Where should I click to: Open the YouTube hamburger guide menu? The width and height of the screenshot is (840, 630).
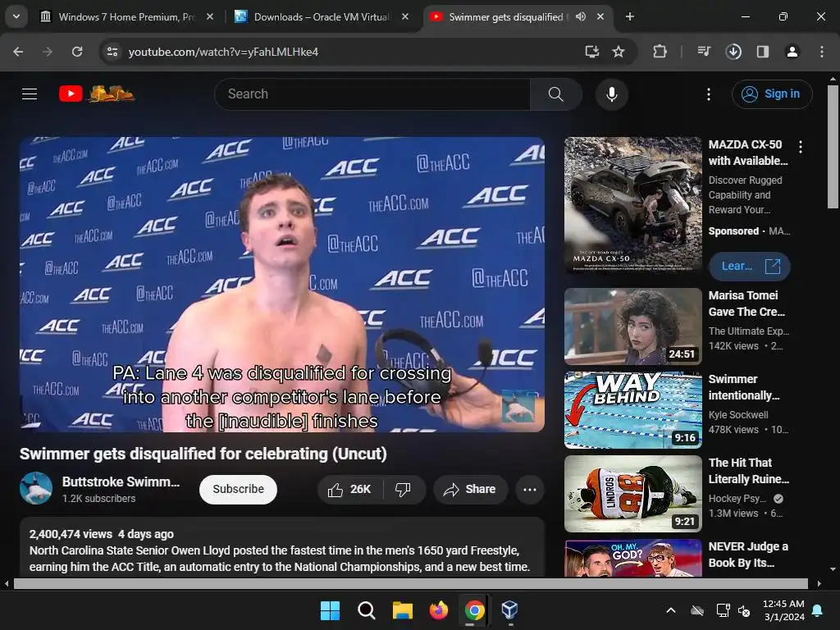[30, 94]
